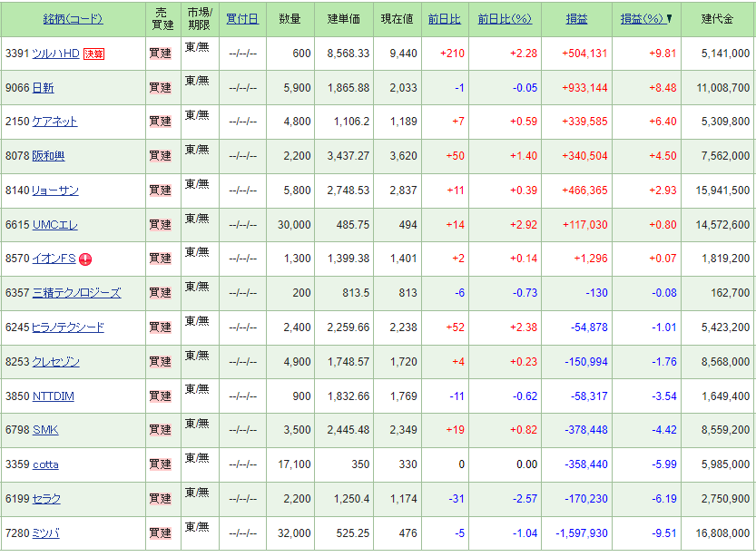This screenshot has width=756, height=557.
Task: Open the ヒラノテクシード stock link
Action: 68,327
